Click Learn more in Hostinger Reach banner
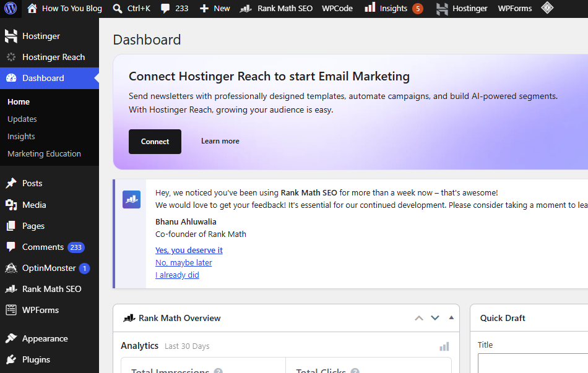Screen dimensions: 588x373 (x=220, y=141)
